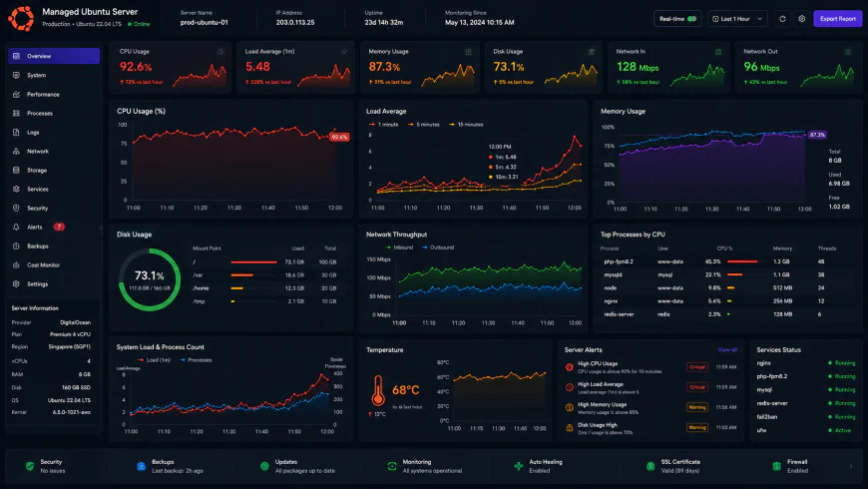Click the Updates check icon in bottom bar
The width and height of the screenshot is (868, 489).
pyautogui.click(x=264, y=466)
